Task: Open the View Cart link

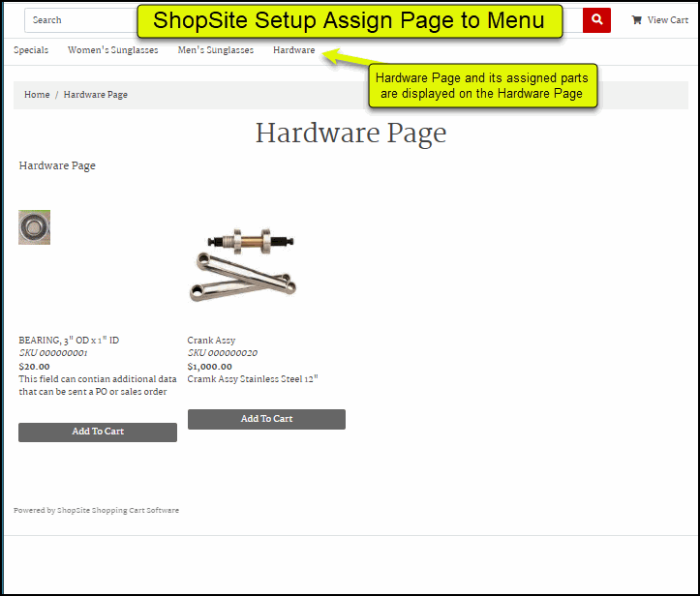Action: 667,19
